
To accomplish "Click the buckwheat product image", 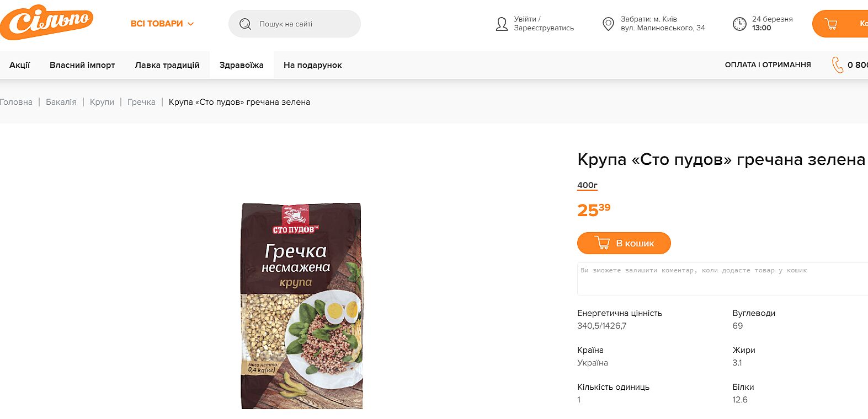I will point(302,306).
